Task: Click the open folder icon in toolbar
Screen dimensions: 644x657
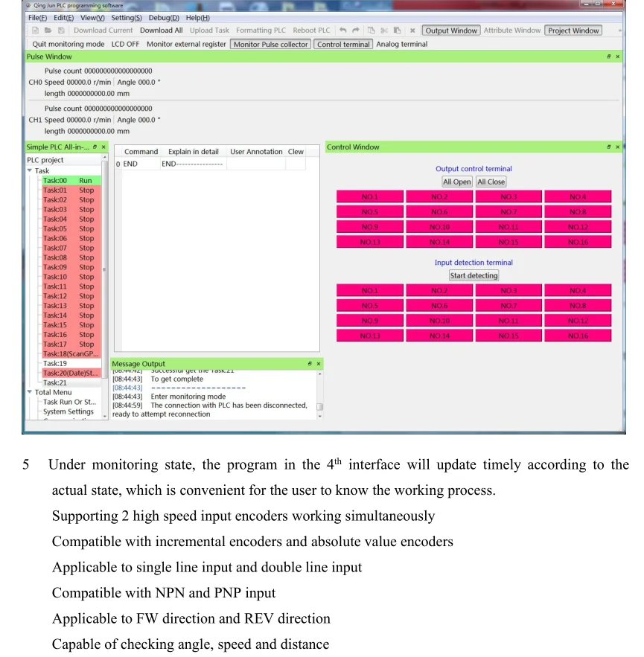Action: coord(48,31)
